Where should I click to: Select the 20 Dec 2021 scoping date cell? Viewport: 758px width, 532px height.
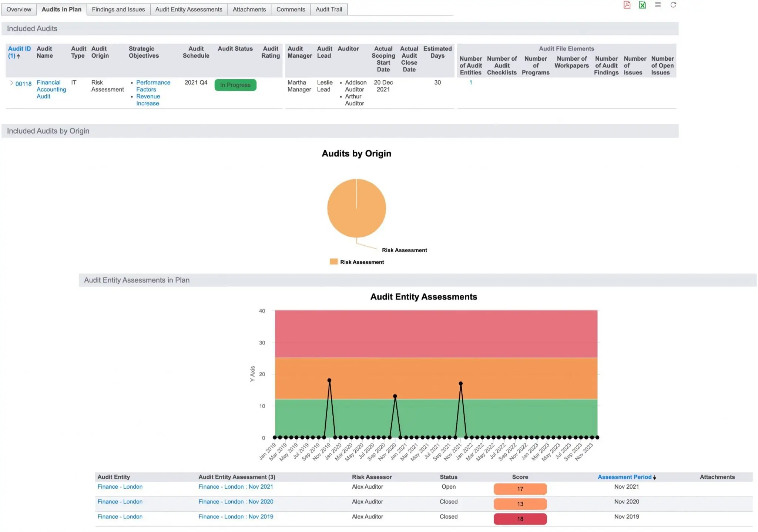coord(383,86)
